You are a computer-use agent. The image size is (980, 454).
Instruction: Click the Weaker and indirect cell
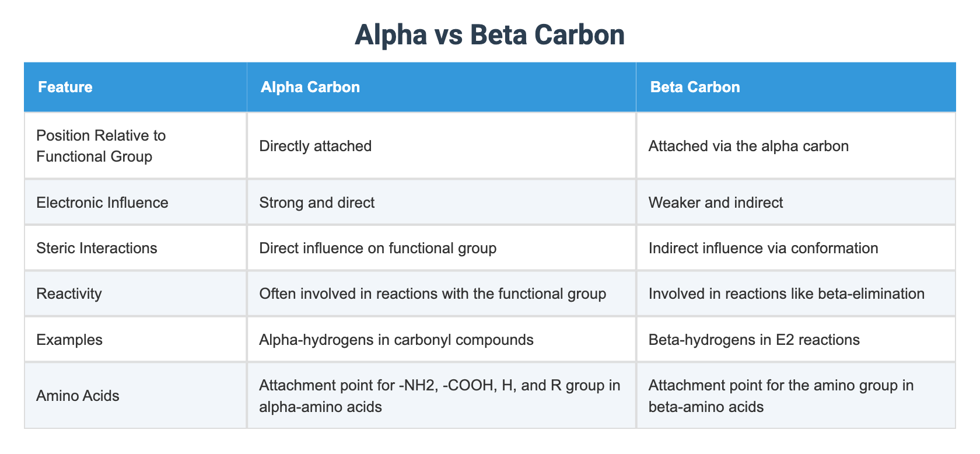click(x=796, y=202)
